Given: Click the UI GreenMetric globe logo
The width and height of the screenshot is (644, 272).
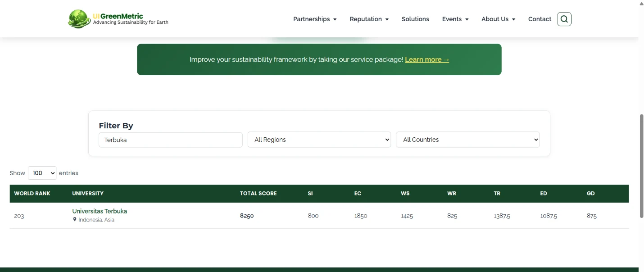Looking at the screenshot, I should point(79,19).
